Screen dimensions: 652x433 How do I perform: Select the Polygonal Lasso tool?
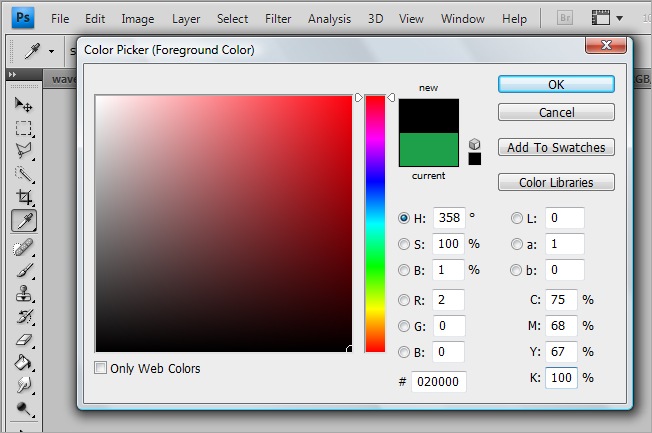[x=24, y=151]
